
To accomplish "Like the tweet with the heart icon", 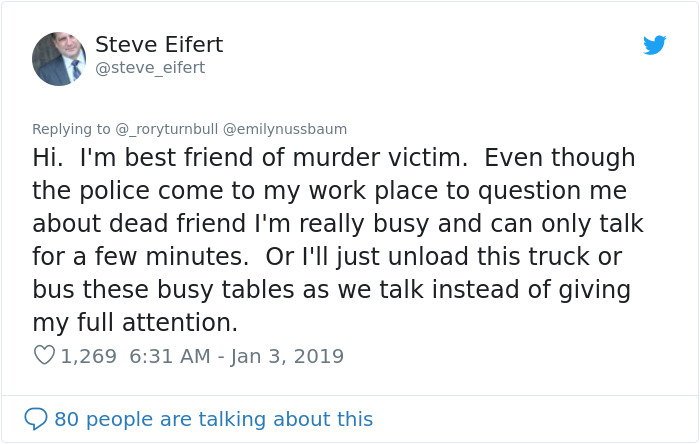I will coord(44,355).
